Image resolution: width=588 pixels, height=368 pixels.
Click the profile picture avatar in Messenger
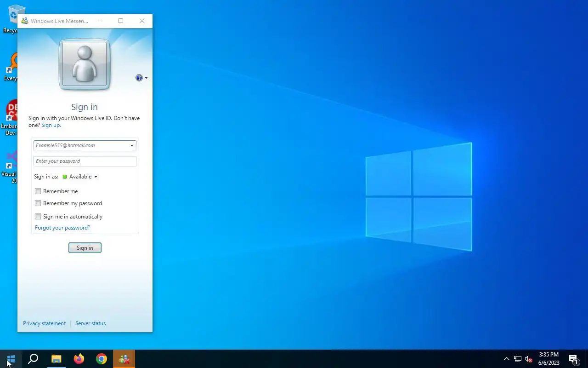85,64
